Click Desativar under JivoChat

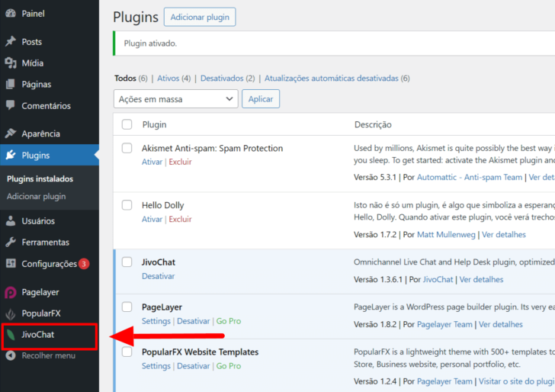159,276
